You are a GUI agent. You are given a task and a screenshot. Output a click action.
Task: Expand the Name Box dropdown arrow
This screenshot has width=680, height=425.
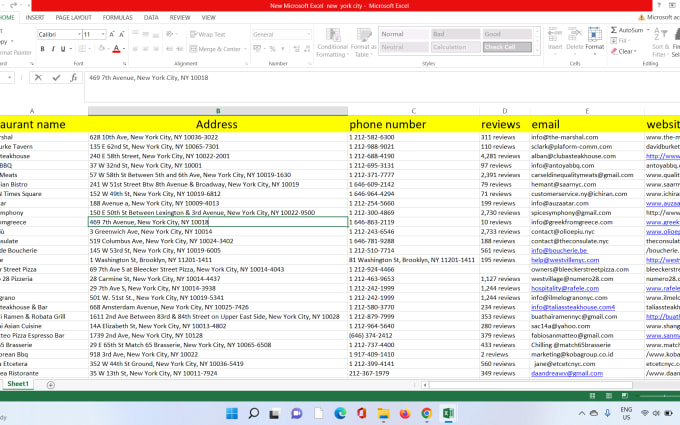9,78
